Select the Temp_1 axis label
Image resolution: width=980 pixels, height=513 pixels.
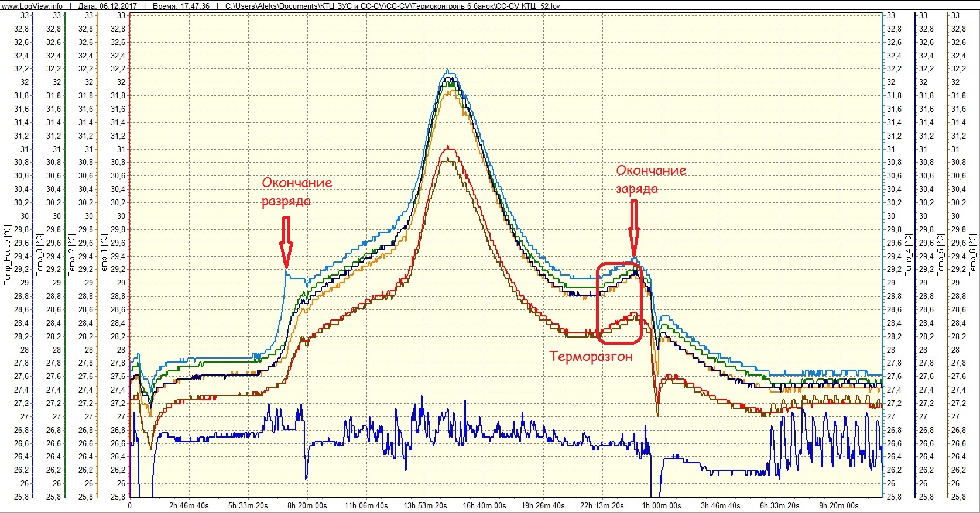(104, 254)
